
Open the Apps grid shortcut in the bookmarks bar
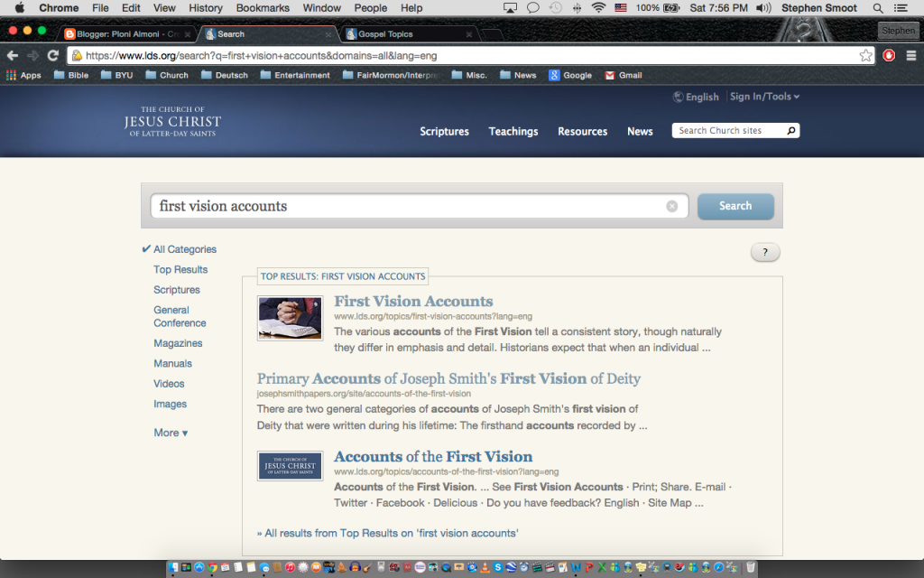coord(23,75)
